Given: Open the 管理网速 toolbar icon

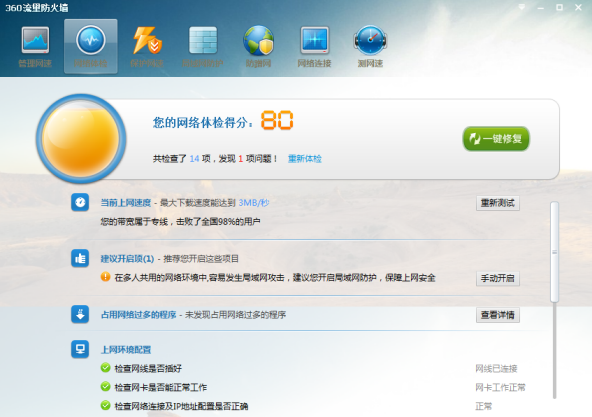Looking at the screenshot, I should pos(35,46).
